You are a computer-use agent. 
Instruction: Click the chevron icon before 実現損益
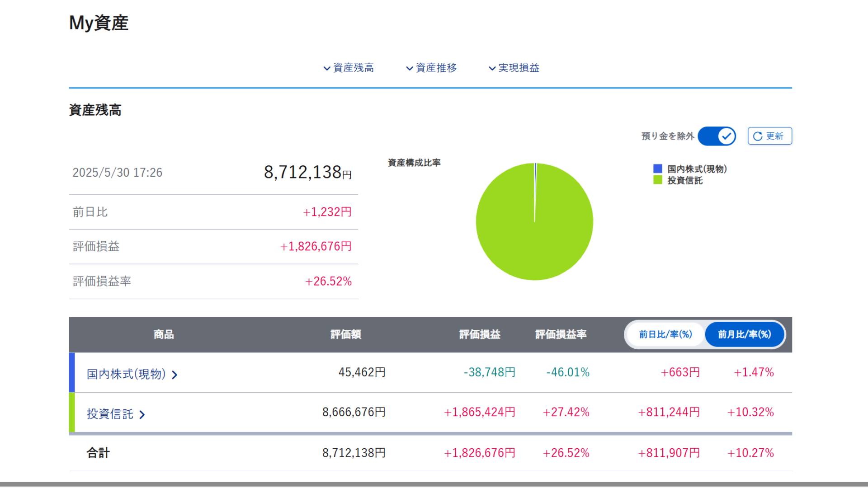point(492,69)
